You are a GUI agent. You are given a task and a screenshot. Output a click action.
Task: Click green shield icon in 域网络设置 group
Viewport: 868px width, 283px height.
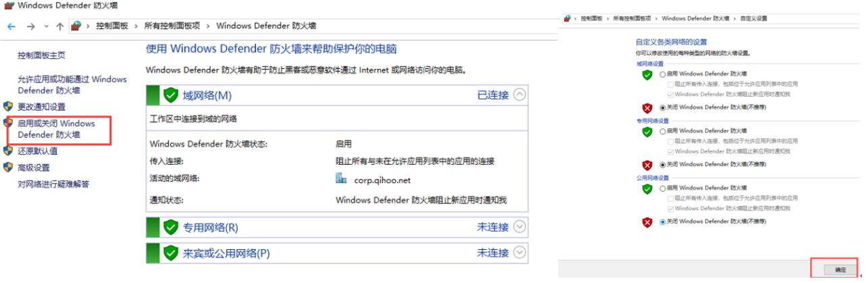[x=647, y=75]
